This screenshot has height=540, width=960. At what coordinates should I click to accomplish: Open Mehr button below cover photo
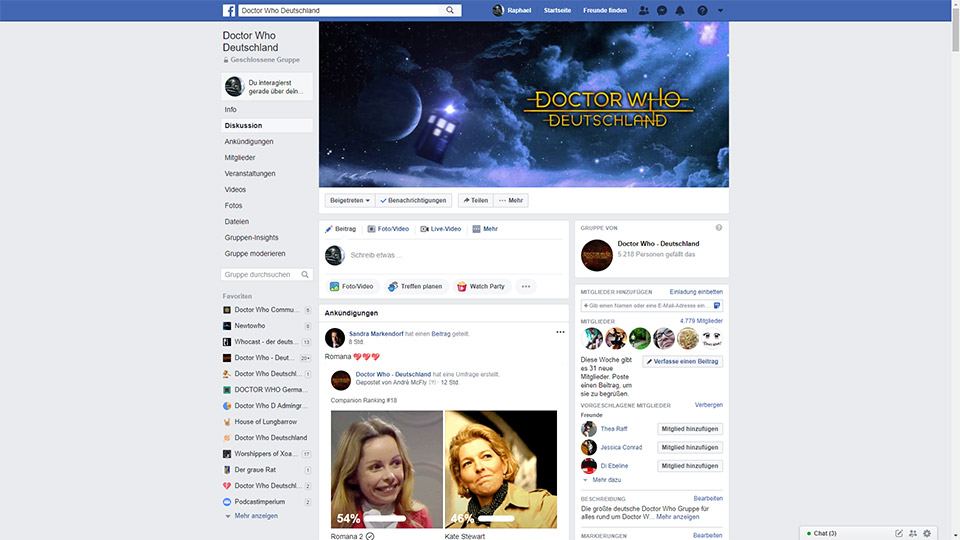511,200
